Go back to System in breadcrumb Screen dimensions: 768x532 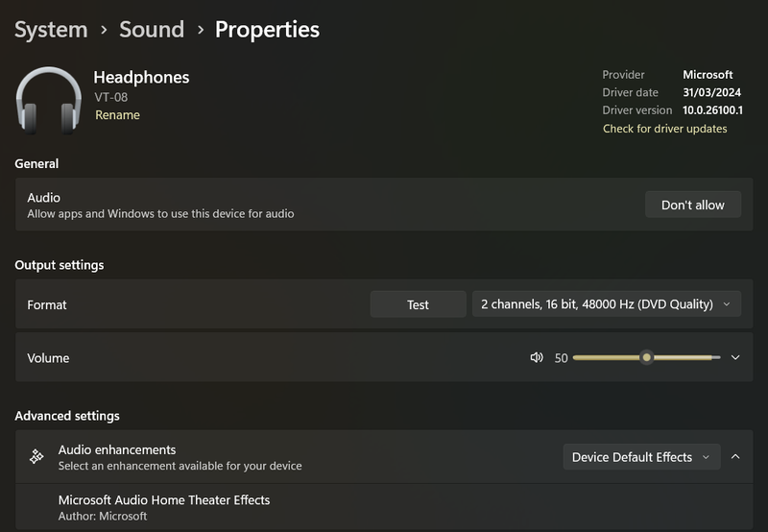tap(51, 30)
